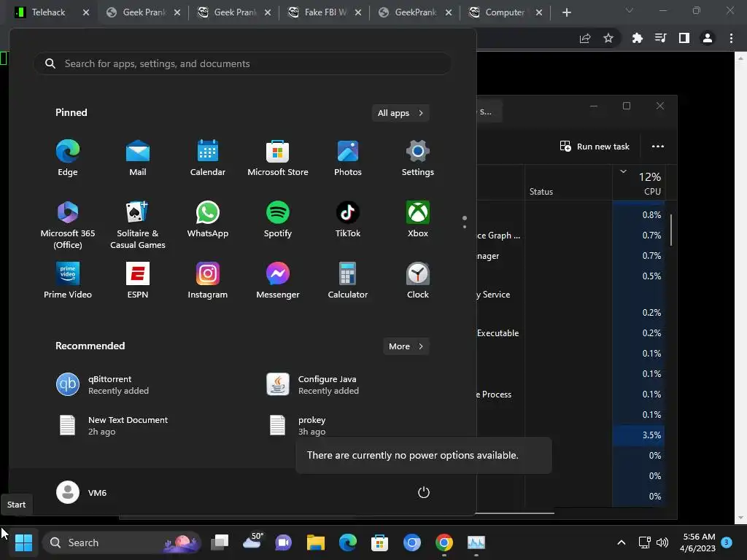Open the VM6 user account menu
This screenshot has height=560, width=747.
coord(82,492)
